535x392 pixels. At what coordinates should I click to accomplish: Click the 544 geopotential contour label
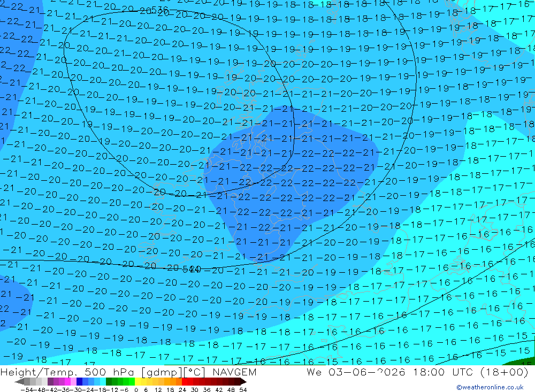[192, 270]
